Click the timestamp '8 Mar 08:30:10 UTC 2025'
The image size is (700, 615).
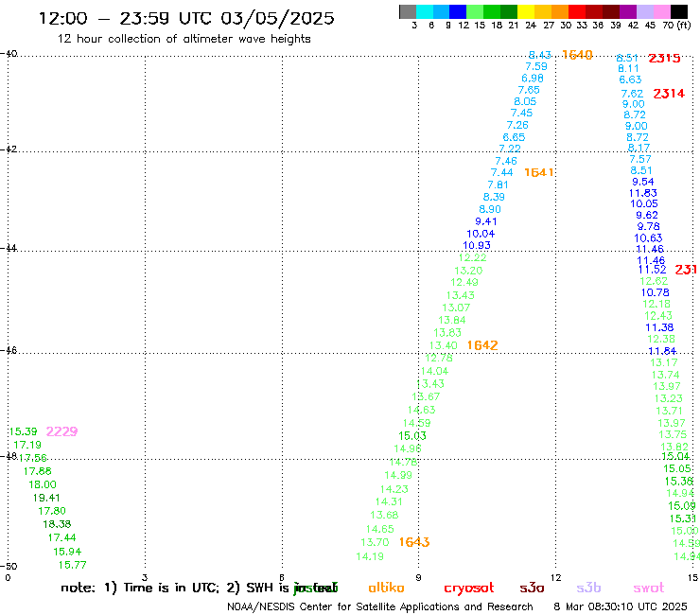pyautogui.click(x=621, y=606)
